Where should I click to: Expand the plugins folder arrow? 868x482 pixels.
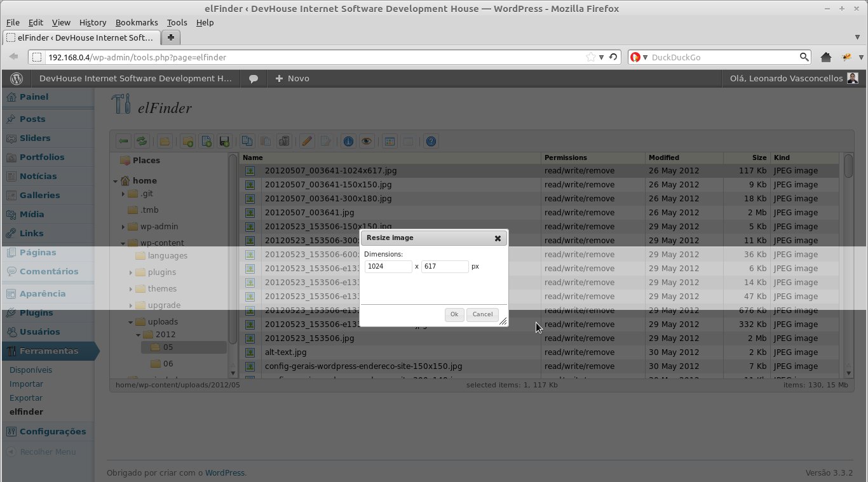[131, 272]
